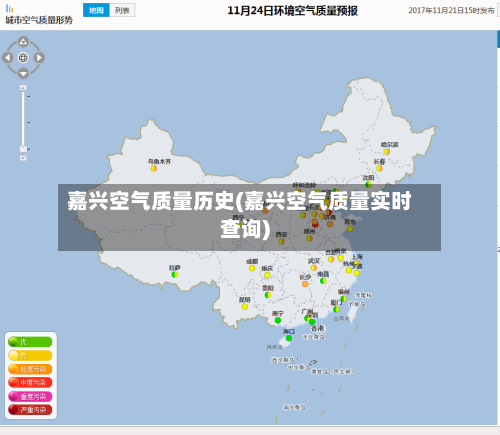
Task: Click the 成都 city marker
Action: tap(252, 268)
